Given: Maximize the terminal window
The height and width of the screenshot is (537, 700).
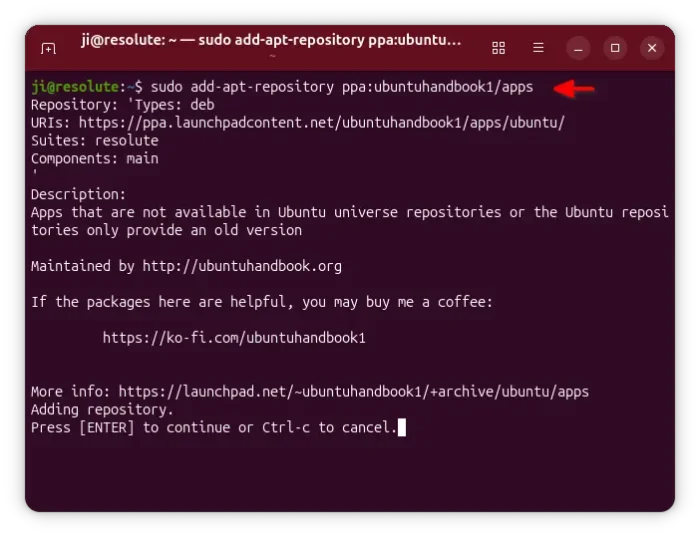Looking at the screenshot, I should [615, 48].
